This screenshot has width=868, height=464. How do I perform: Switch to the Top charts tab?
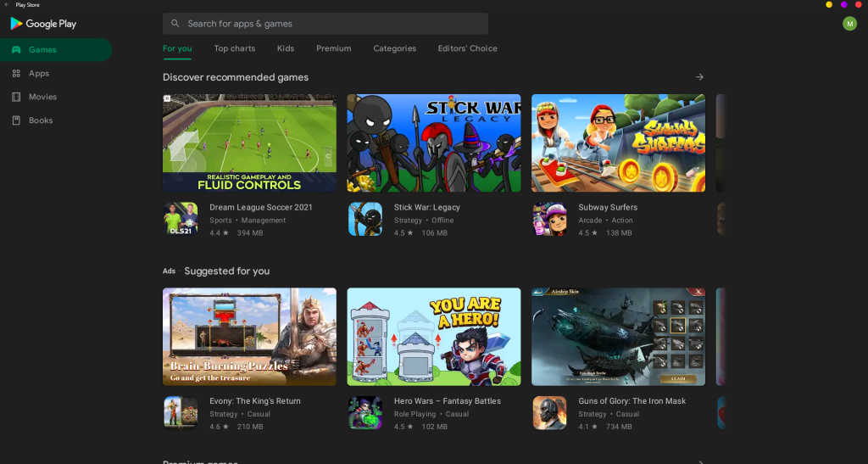[x=235, y=48]
